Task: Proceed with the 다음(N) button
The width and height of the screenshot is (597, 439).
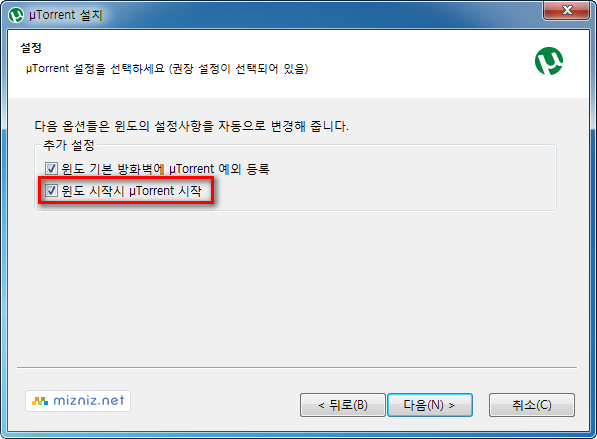Action: (430, 405)
